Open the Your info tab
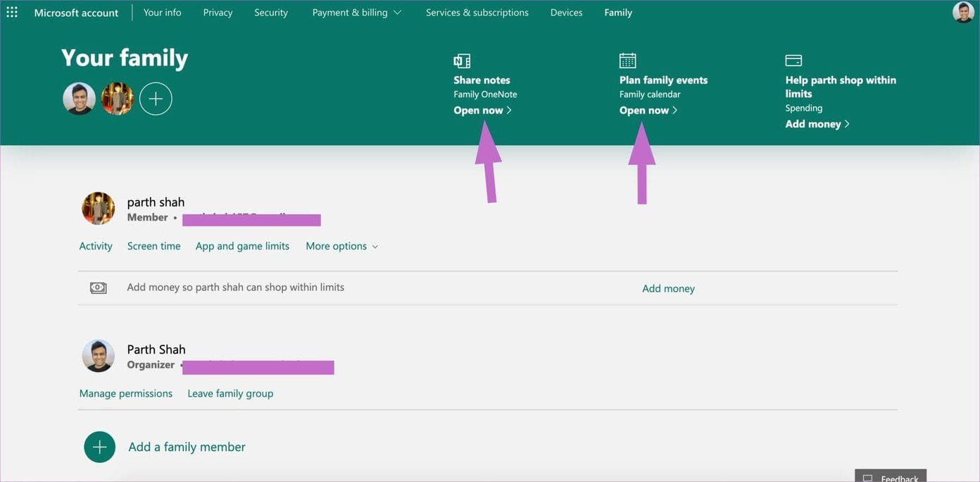The width and height of the screenshot is (980, 482). click(x=163, y=13)
